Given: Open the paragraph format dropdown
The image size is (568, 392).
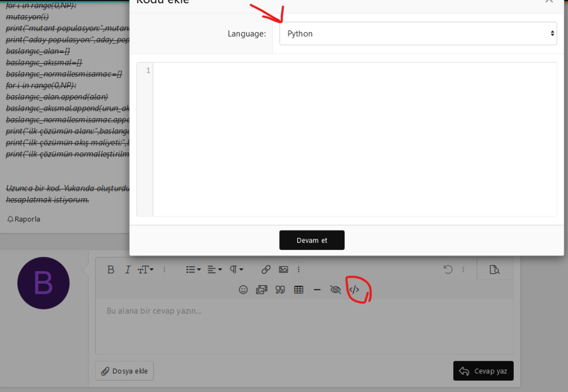Looking at the screenshot, I should 236,270.
